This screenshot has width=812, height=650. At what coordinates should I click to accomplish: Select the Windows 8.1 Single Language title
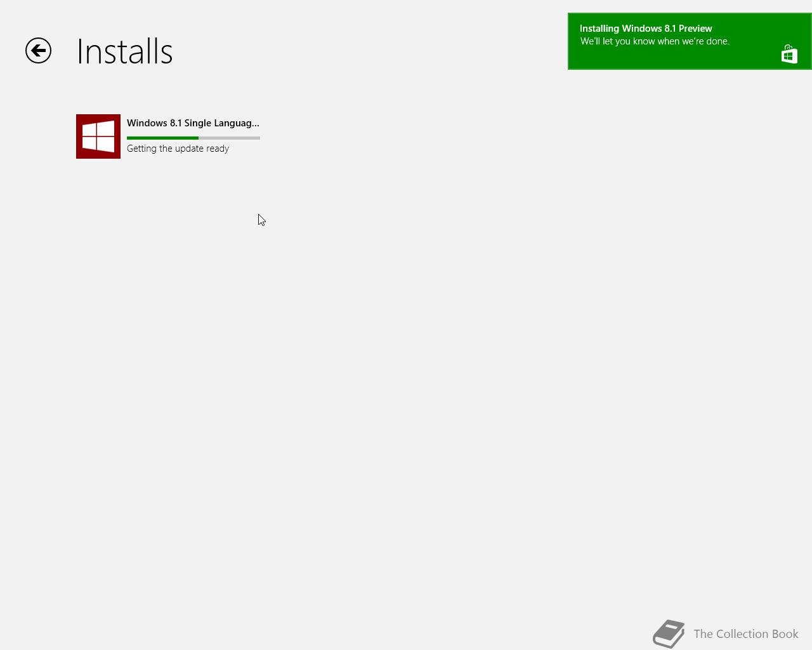[x=193, y=123]
